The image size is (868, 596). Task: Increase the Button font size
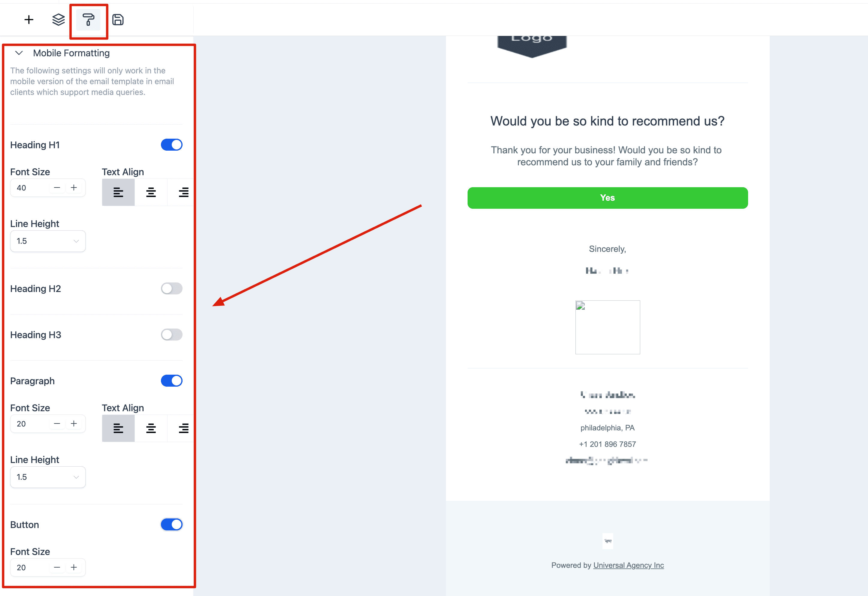(74, 567)
